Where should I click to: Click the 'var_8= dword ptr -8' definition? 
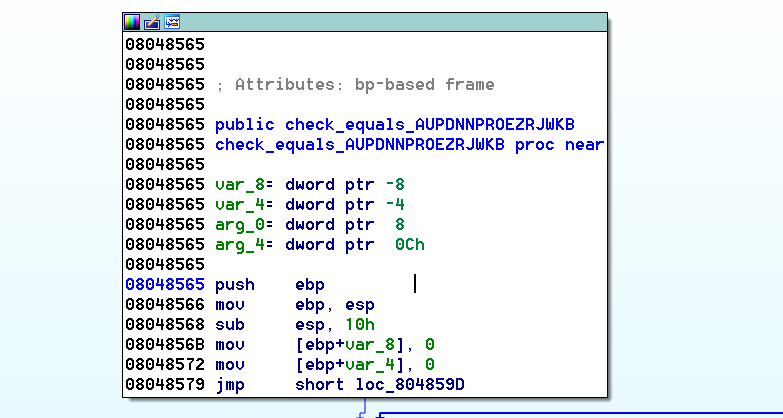[310, 185]
